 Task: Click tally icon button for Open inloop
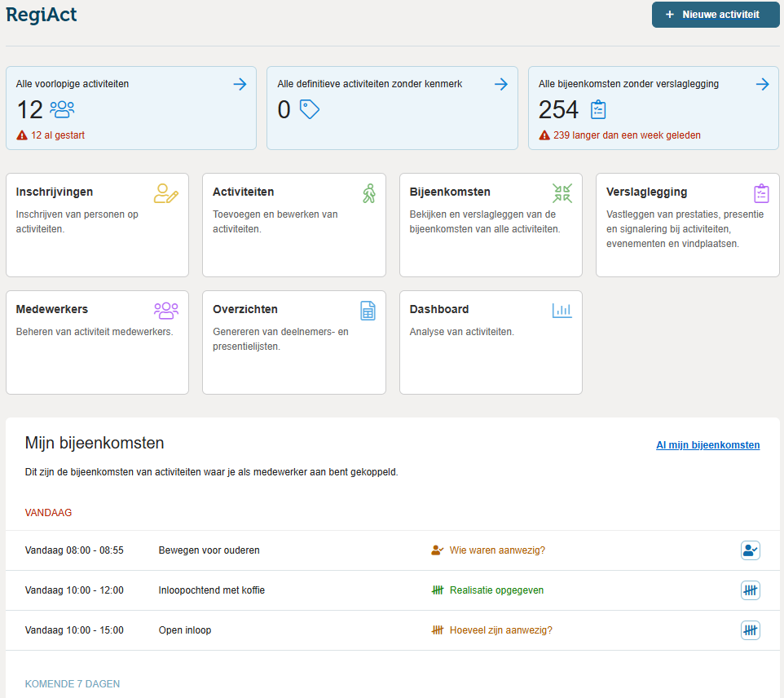[751, 630]
